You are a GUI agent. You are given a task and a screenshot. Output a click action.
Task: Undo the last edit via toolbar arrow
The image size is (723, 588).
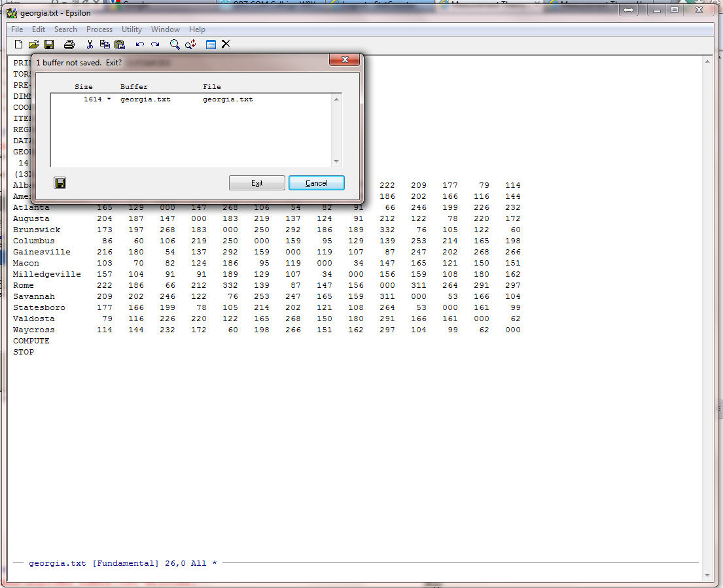tap(140, 44)
